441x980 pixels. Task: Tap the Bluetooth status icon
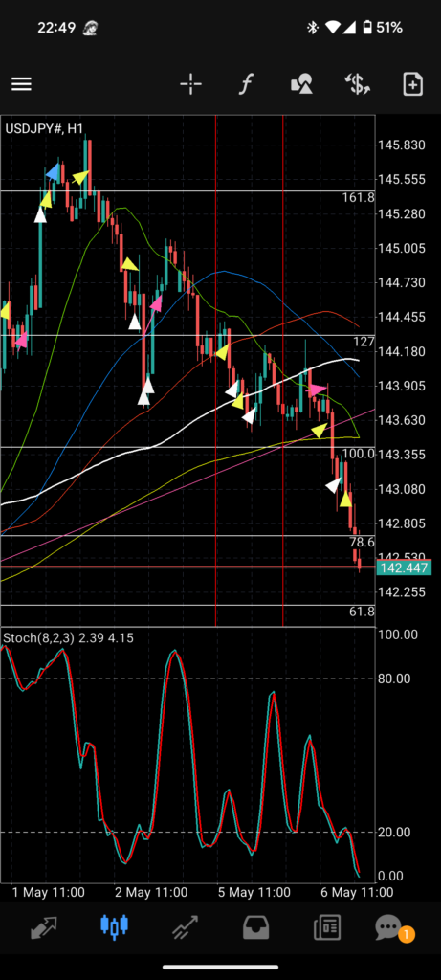(x=312, y=28)
